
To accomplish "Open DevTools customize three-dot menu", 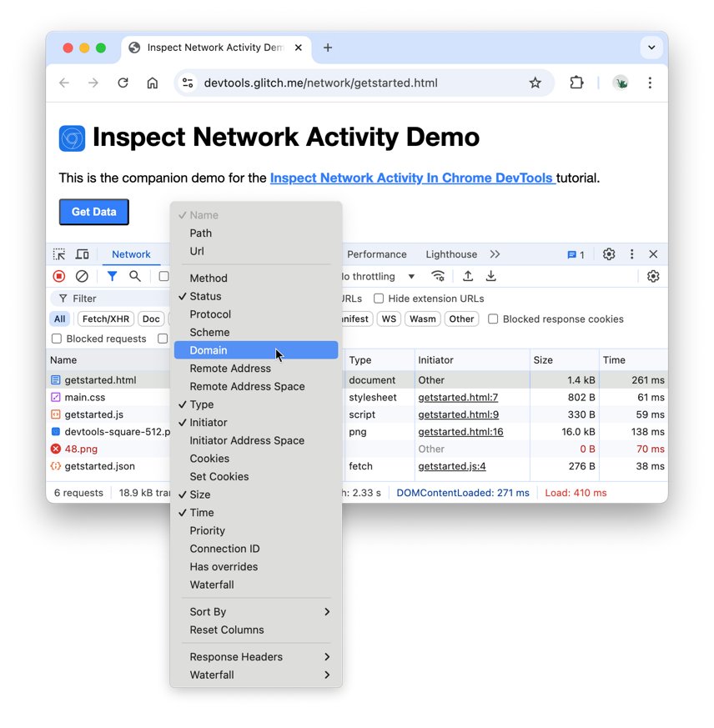I will [631, 254].
